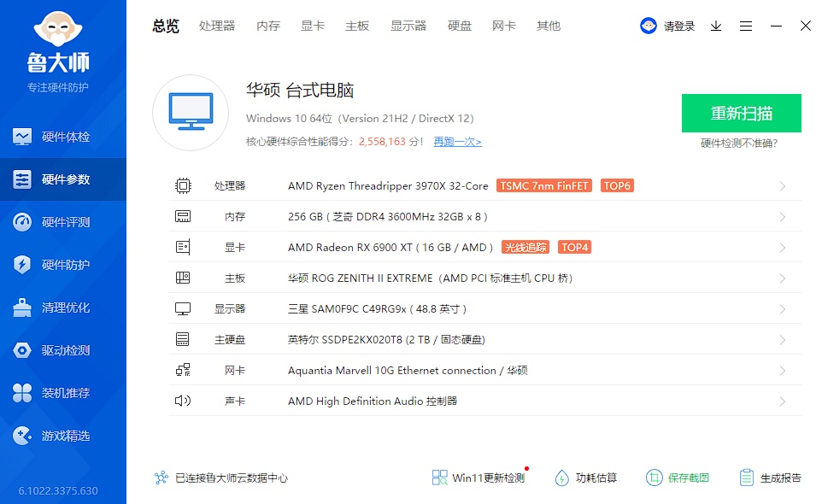The height and width of the screenshot is (504, 822).
Task: Expand the 网卡 row chevron
Action: click(x=782, y=371)
